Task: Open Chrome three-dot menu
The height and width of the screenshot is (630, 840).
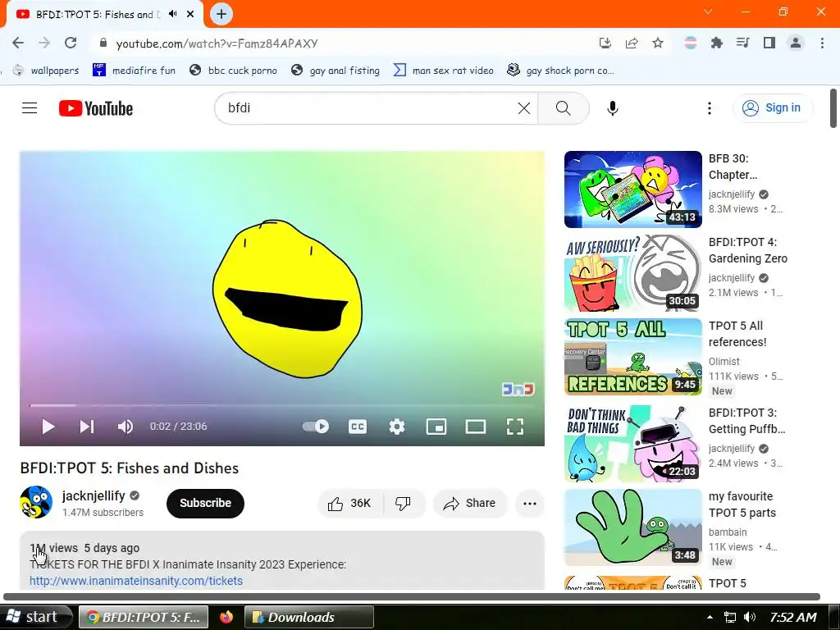Action: pos(822,43)
